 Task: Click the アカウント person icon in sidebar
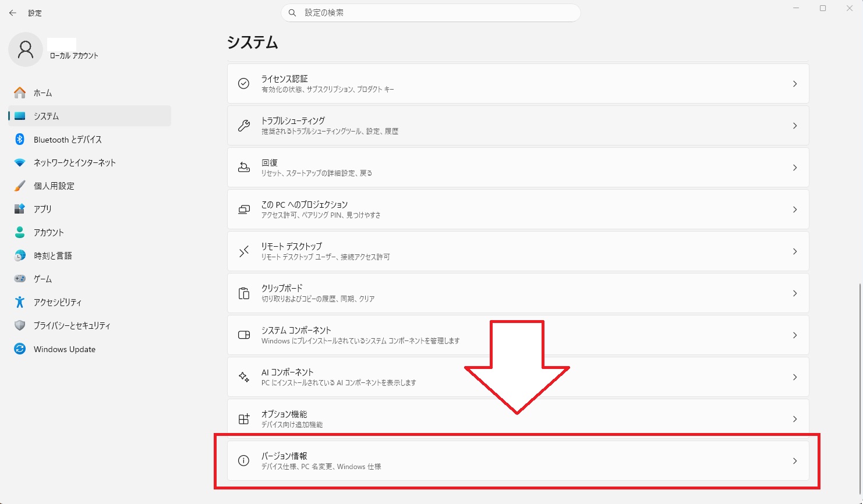tap(20, 232)
